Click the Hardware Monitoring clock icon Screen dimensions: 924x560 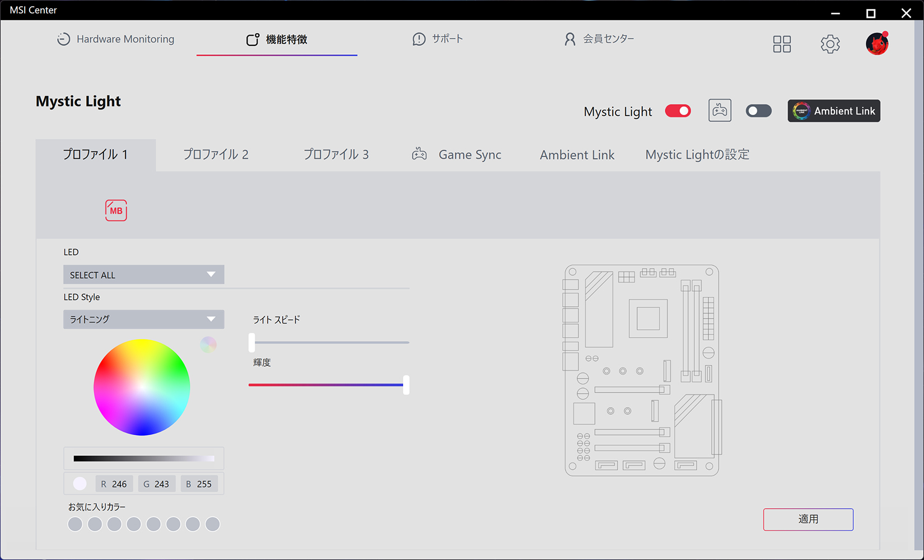pos(63,39)
